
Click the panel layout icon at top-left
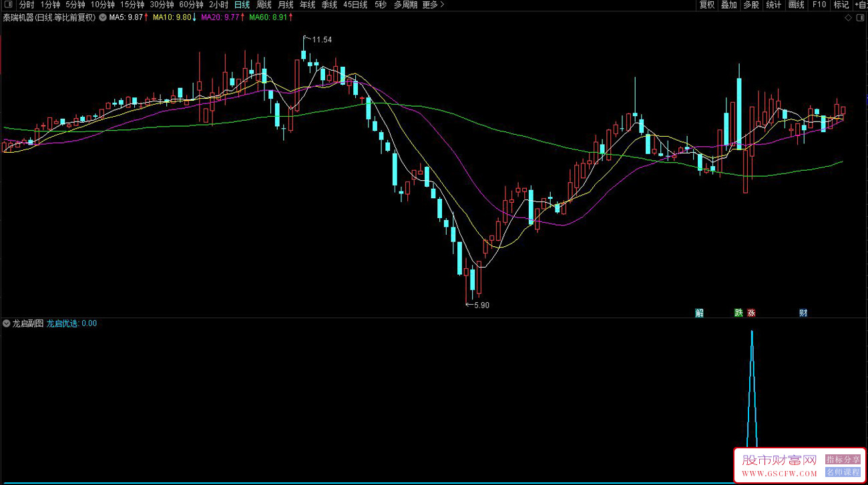[8, 5]
